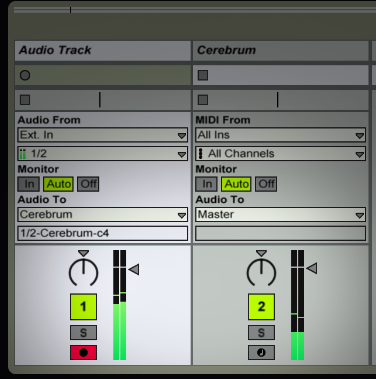Disarm recording on Audio Track
Screen dimensions: 376x379
click(83, 353)
